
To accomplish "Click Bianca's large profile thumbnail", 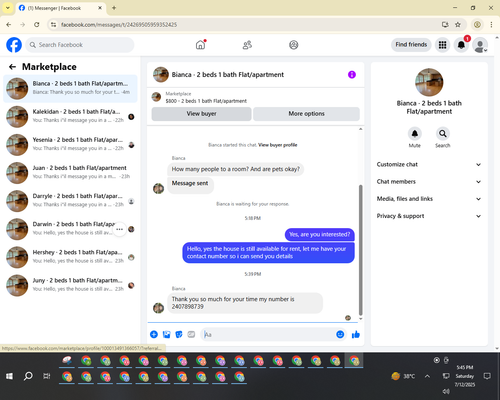I will pyautogui.click(x=429, y=82).
